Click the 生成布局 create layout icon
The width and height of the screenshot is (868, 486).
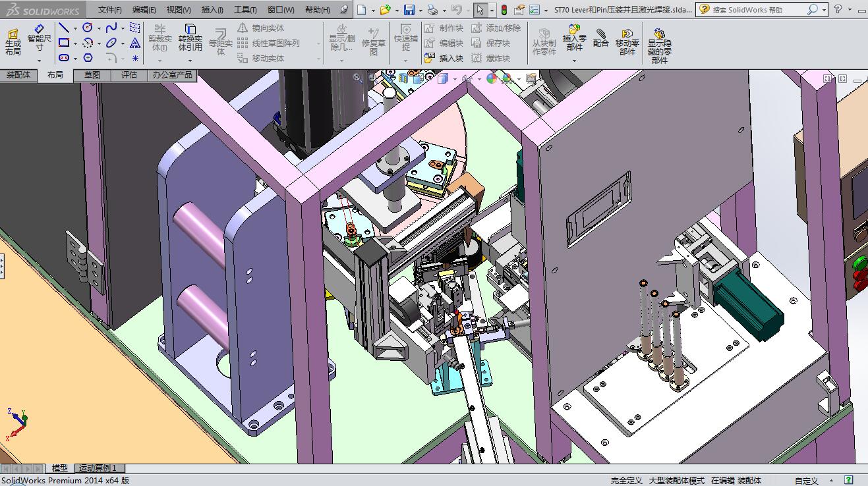click(13, 41)
